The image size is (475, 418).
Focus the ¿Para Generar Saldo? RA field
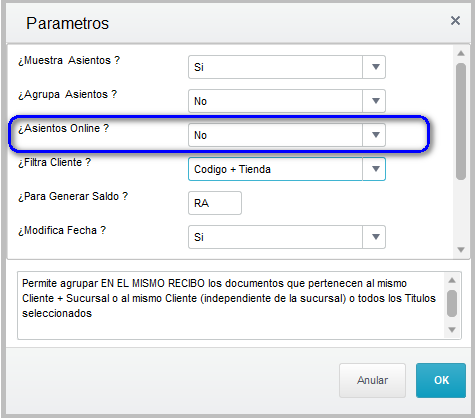click(215, 203)
